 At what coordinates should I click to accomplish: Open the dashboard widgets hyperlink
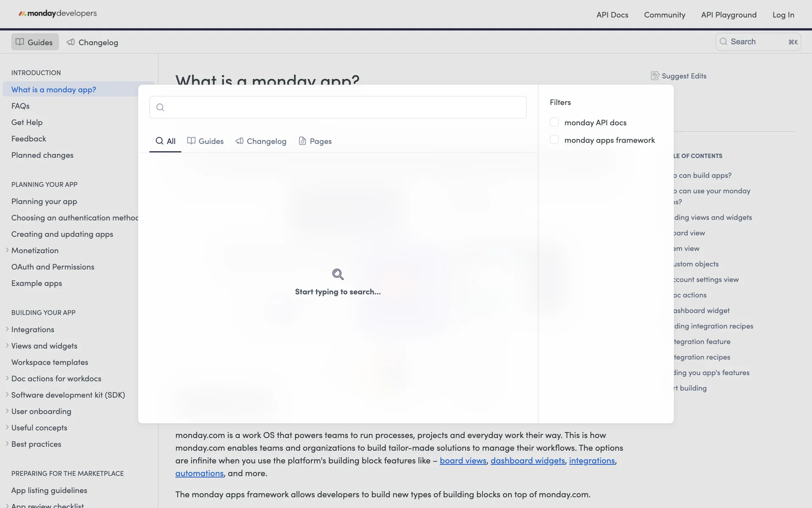[527, 461]
